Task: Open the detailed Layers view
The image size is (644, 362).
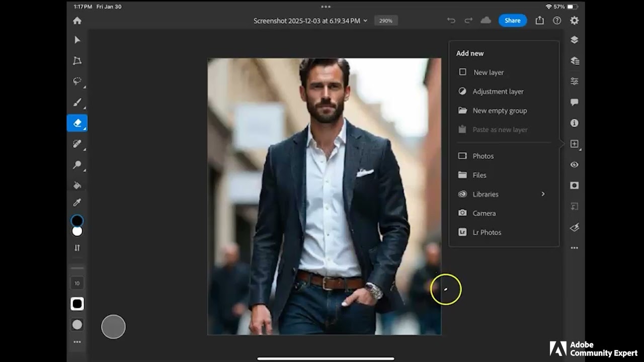Action: [575, 61]
